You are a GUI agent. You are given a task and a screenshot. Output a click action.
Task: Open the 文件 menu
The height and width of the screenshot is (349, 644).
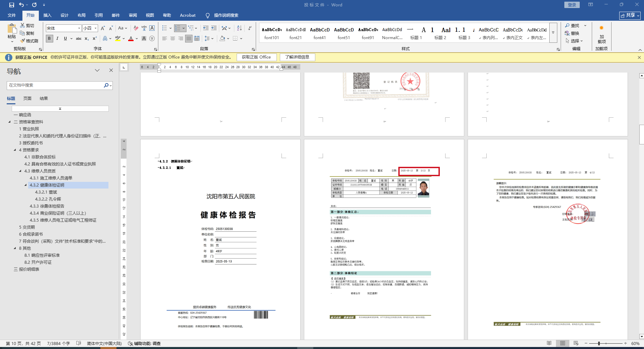pyautogui.click(x=12, y=15)
